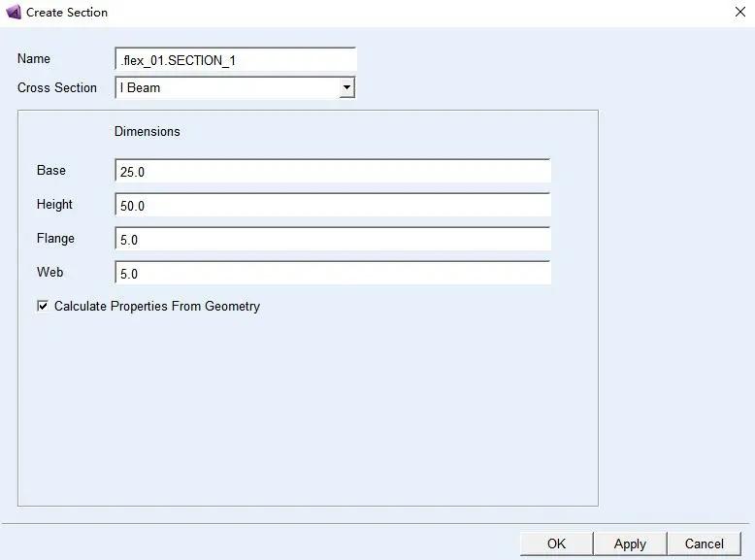Click the Name field containing .flex_01.SECTION_1

[x=235, y=60]
